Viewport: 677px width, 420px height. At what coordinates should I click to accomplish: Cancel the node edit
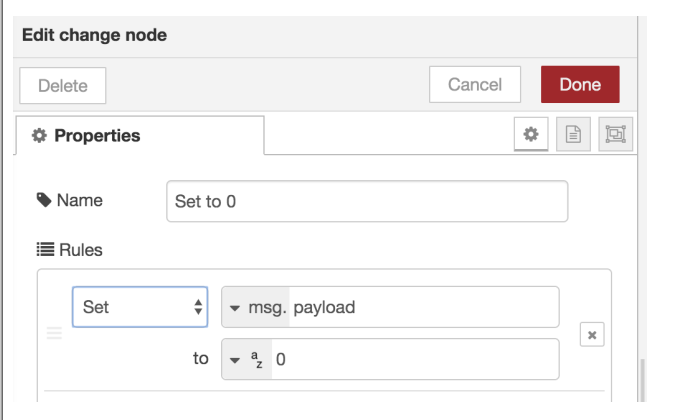tap(475, 85)
